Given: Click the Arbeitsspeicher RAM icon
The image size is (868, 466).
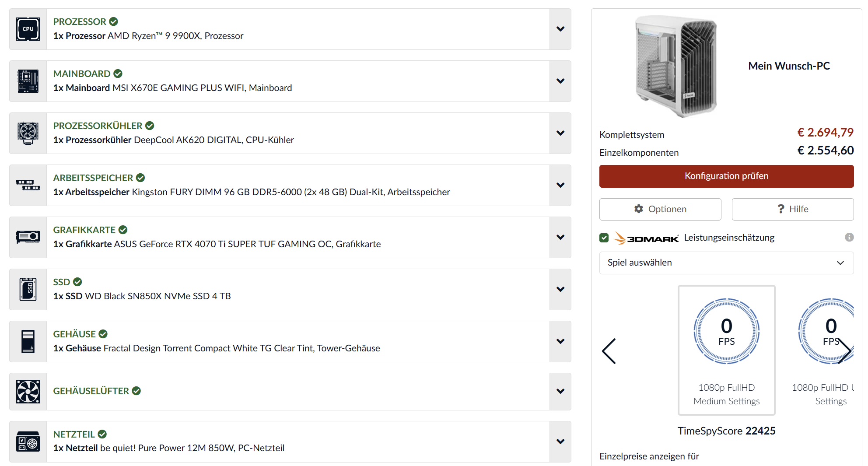Looking at the screenshot, I should pos(28,186).
